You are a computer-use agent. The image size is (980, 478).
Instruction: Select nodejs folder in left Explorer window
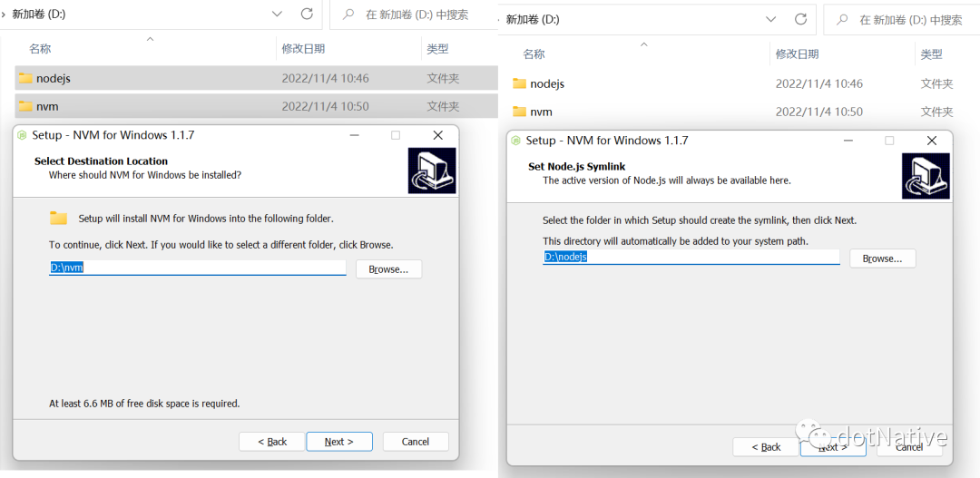[x=256, y=78]
